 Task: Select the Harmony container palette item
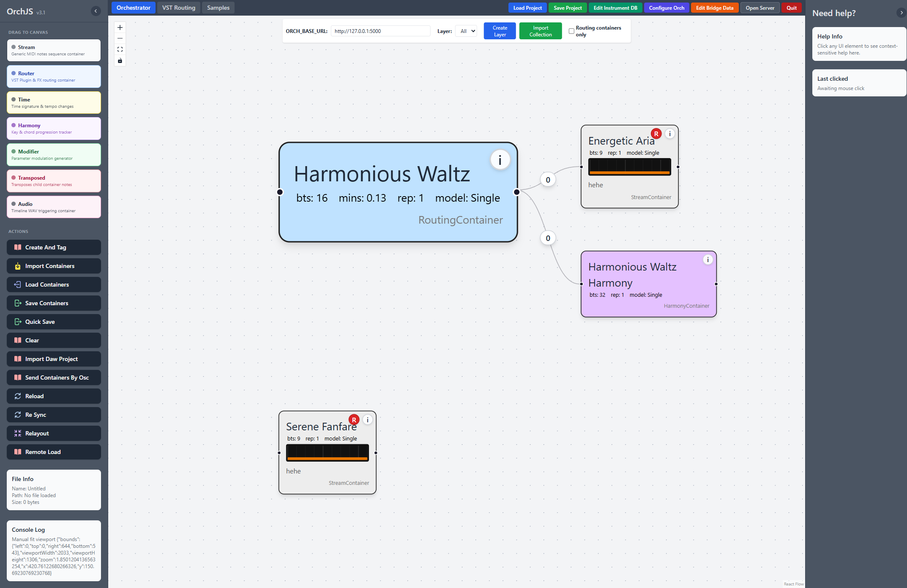[54, 129]
